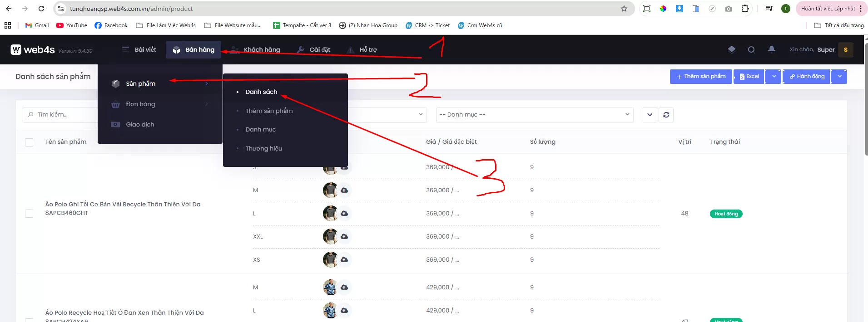Expand the advanced filter chevron button
This screenshot has height=322, width=868.
point(650,115)
